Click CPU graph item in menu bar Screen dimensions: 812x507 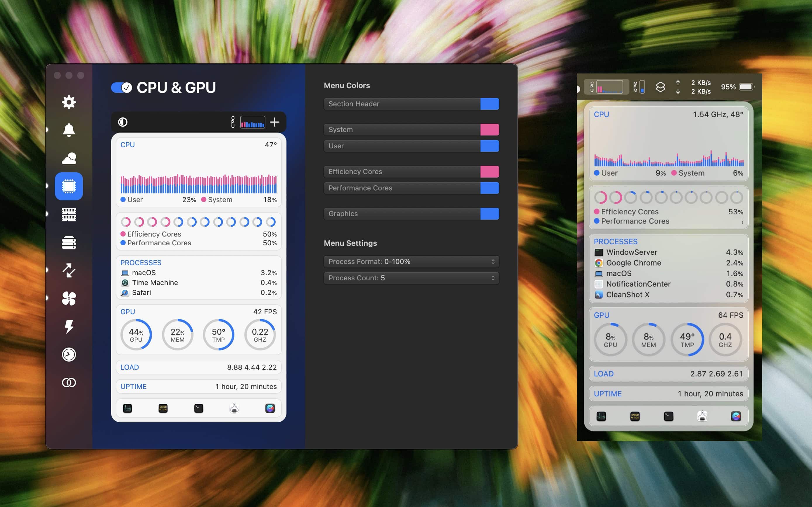pos(606,87)
